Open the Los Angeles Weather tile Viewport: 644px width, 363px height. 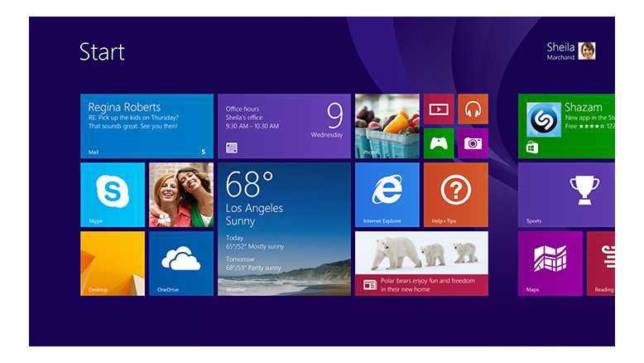(284, 229)
